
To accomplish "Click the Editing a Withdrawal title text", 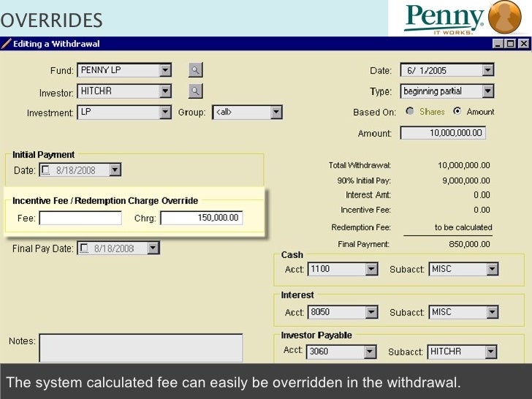I will 56,44.
